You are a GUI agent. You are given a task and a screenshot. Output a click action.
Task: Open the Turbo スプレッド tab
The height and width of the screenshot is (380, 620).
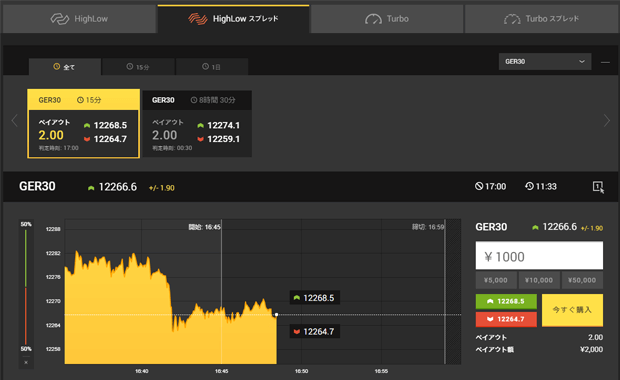542,19
